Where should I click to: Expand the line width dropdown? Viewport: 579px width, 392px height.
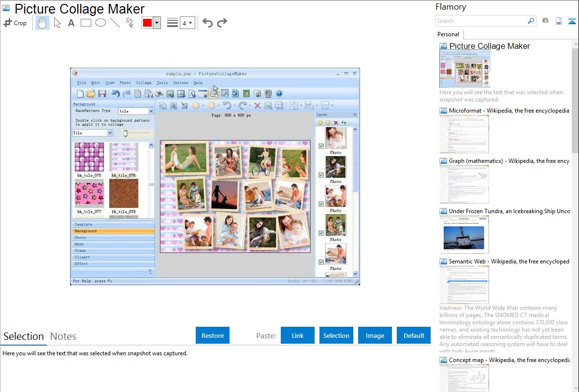pyautogui.click(x=188, y=23)
